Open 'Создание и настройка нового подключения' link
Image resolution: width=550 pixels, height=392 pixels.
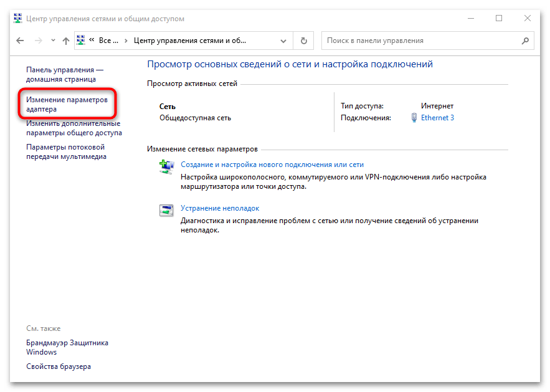[272, 165]
